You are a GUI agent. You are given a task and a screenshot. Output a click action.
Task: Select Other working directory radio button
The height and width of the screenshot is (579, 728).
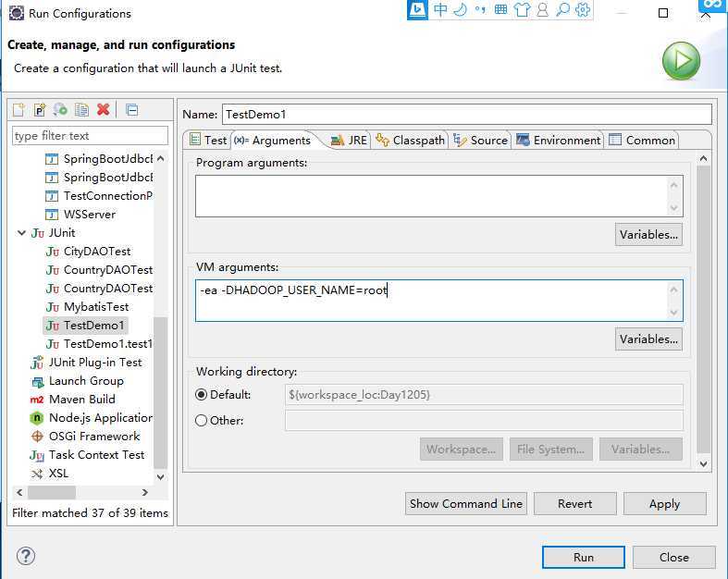coord(201,421)
